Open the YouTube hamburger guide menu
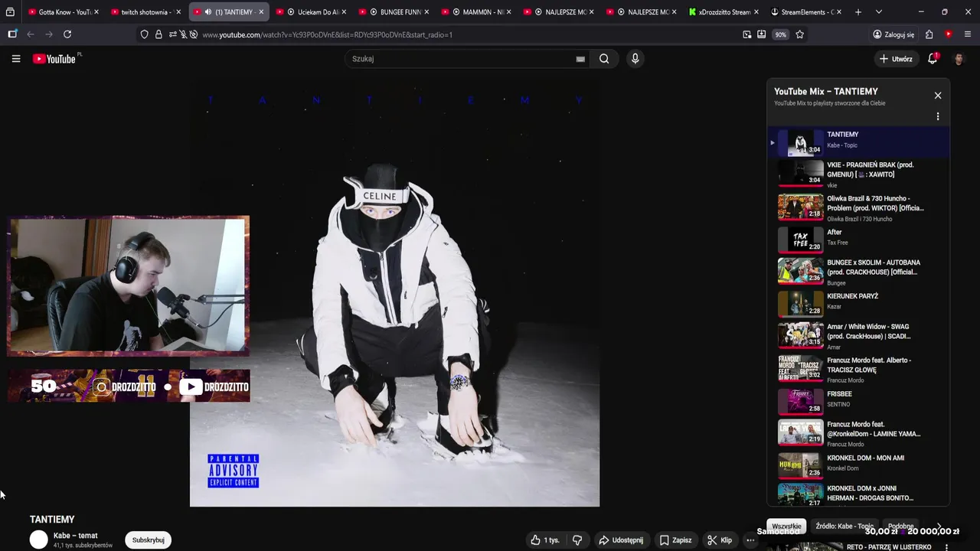Viewport: 980px width, 551px height. point(15,59)
